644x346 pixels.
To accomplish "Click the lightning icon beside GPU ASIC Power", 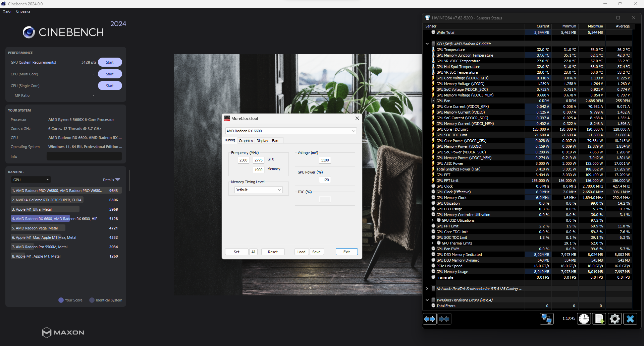I will coord(433,163).
